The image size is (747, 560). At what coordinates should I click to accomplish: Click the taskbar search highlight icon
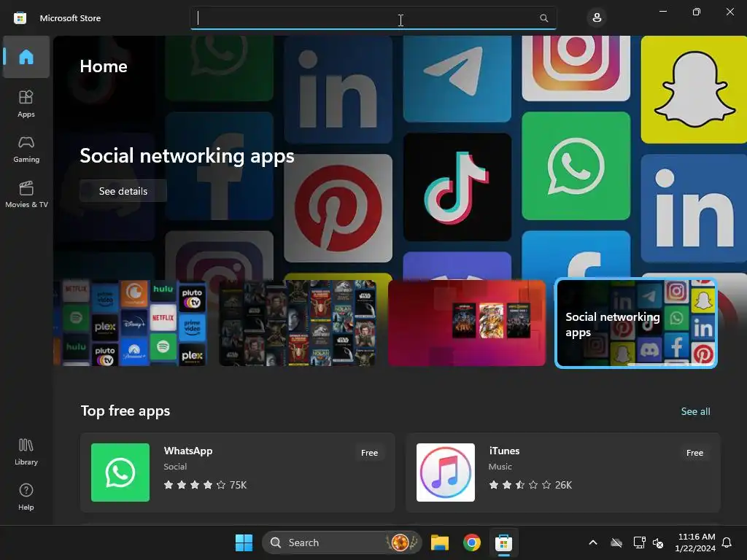(x=402, y=542)
